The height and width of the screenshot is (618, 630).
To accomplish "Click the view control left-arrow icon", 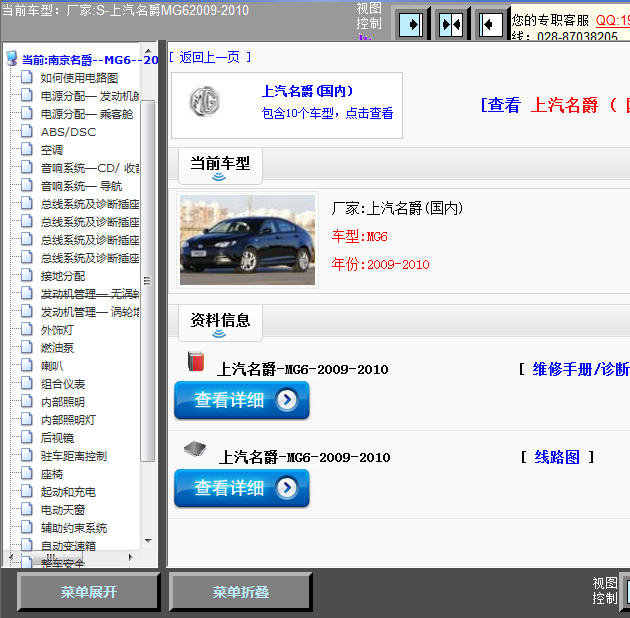I will 491,25.
